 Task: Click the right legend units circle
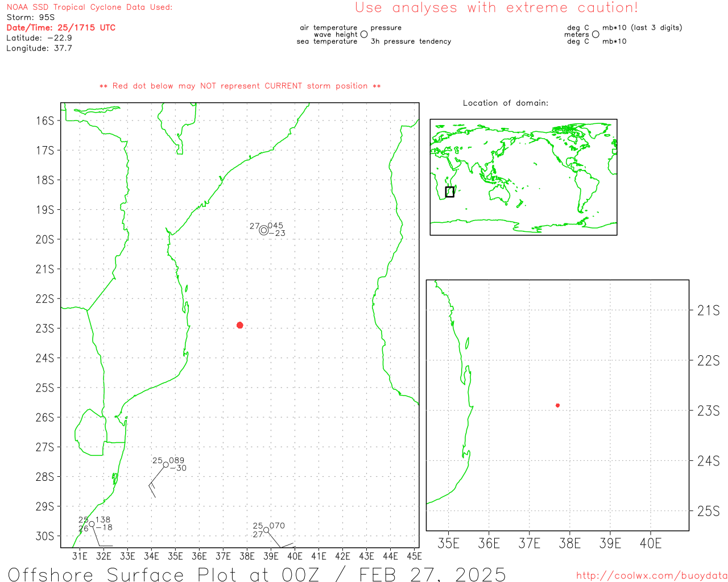point(595,34)
